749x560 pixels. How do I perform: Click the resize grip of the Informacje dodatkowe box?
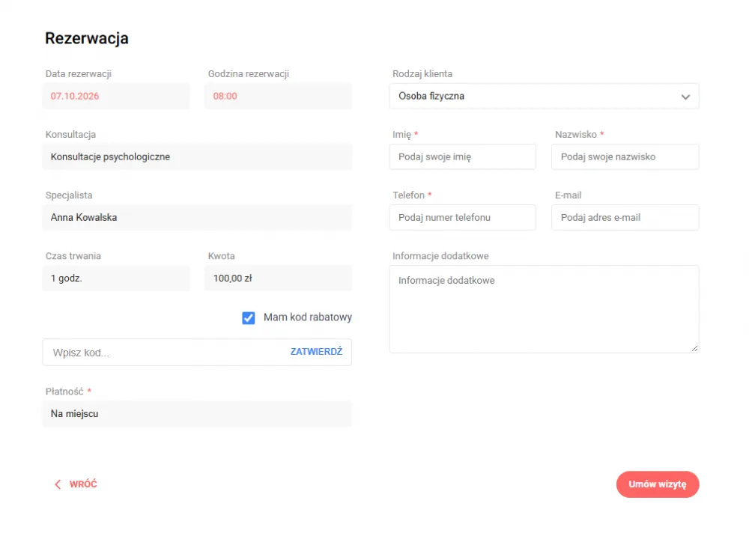point(694,349)
